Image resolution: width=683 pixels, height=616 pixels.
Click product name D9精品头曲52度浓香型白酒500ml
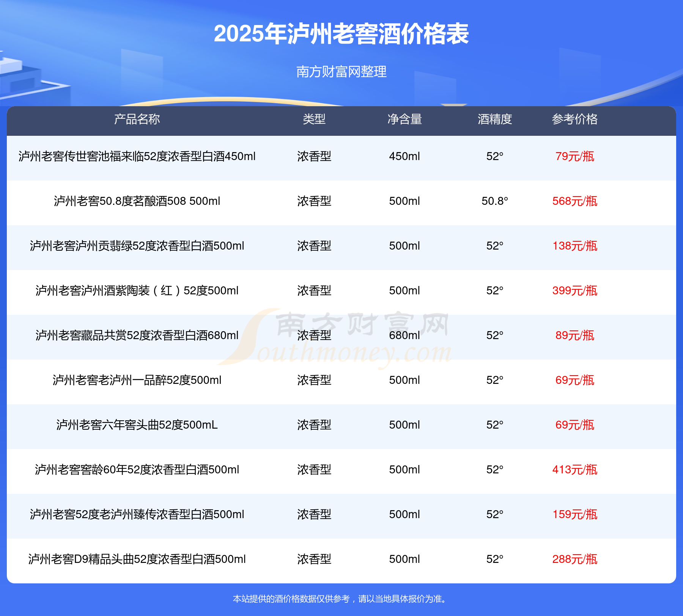160,559
